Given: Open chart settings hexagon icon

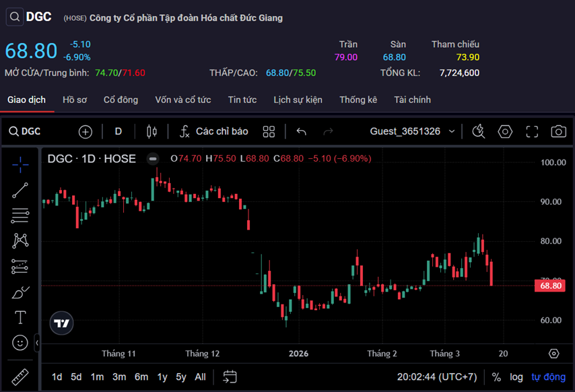Looking at the screenshot, I should tap(505, 131).
